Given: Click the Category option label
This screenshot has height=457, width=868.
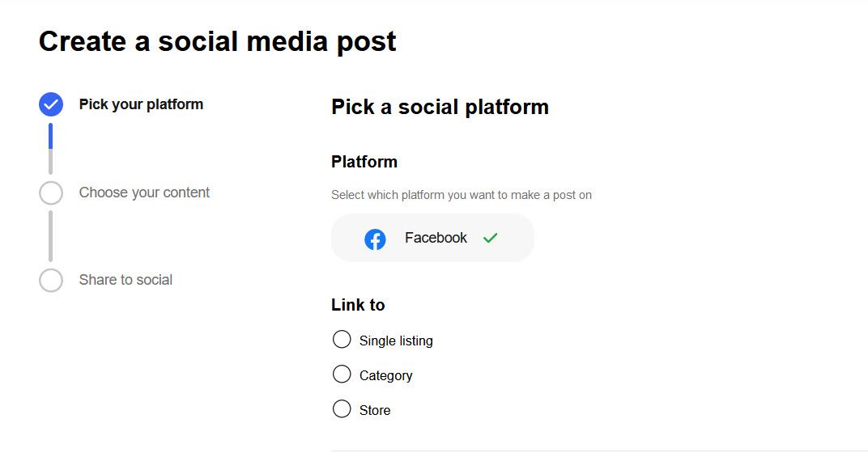Looking at the screenshot, I should click(x=386, y=375).
